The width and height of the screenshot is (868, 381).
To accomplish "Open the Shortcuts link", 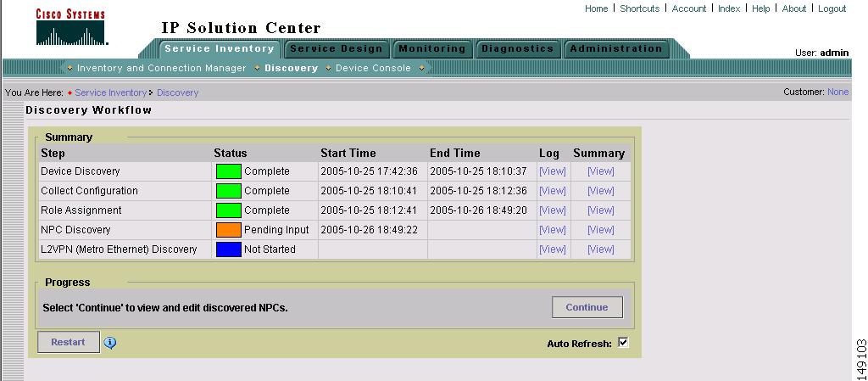I will pyautogui.click(x=639, y=8).
